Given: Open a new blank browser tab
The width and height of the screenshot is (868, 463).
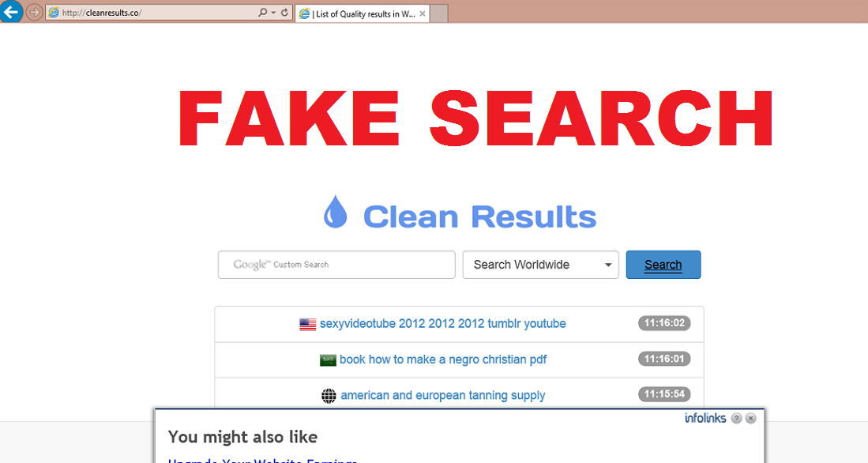Looking at the screenshot, I should tap(439, 14).
